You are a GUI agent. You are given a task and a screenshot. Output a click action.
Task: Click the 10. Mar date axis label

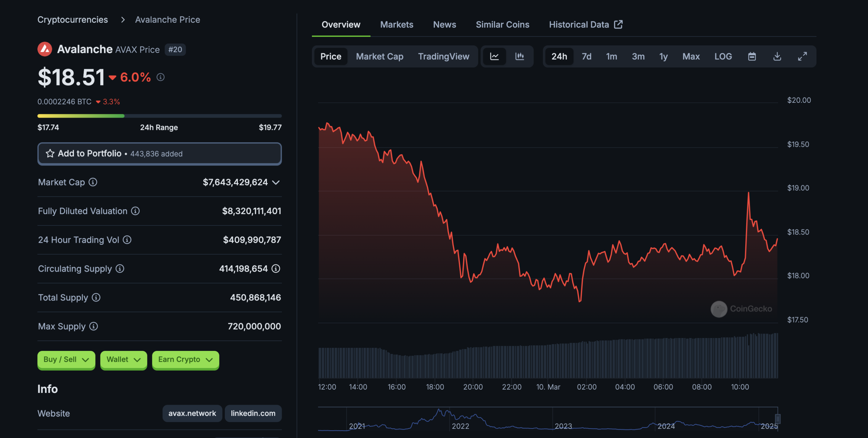coord(548,387)
